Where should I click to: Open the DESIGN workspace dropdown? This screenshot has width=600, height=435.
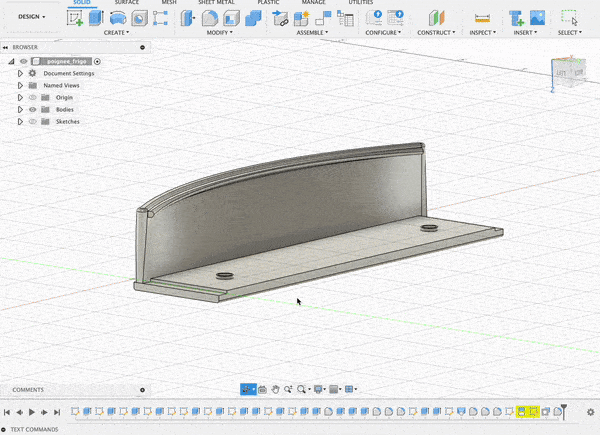tap(32, 17)
